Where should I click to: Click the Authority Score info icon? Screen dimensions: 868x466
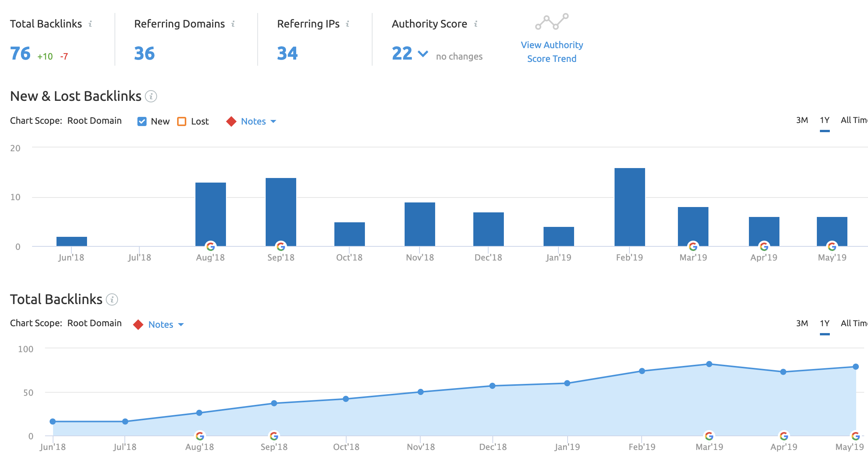coord(476,24)
